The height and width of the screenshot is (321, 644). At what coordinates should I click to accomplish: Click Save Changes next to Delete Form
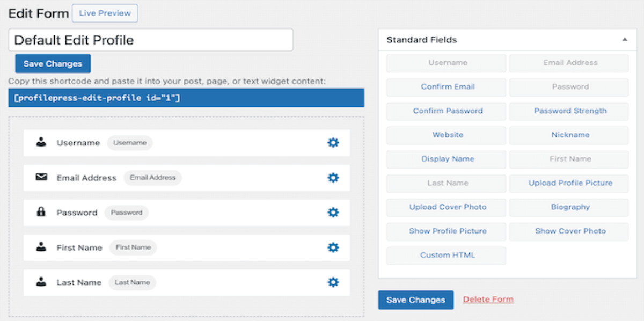click(415, 300)
